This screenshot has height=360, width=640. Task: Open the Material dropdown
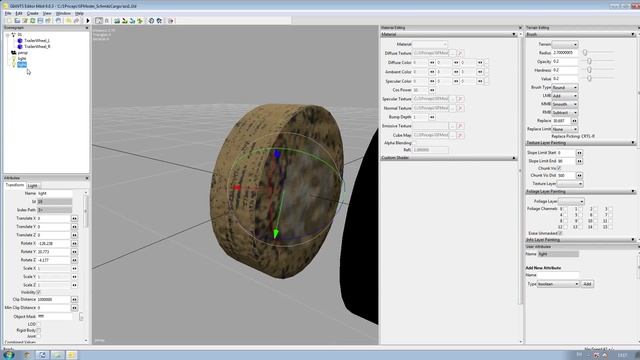click(430, 44)
